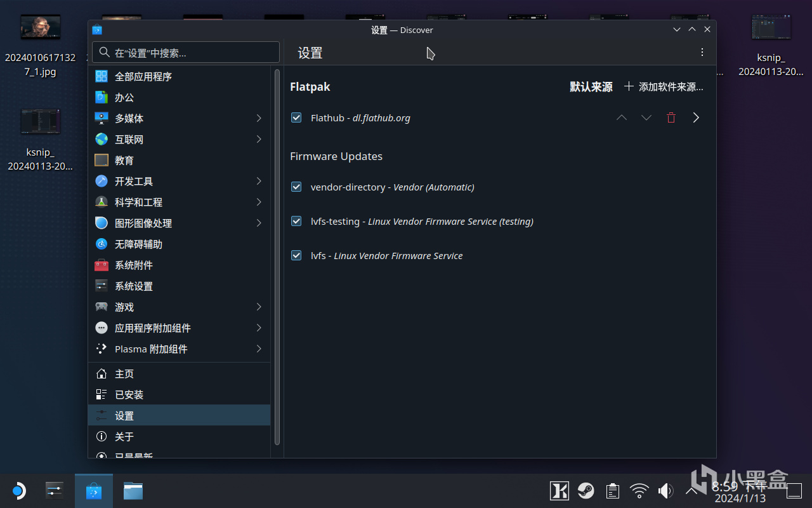Launch System Settings from the taskbar

click(x=55, y=491)
